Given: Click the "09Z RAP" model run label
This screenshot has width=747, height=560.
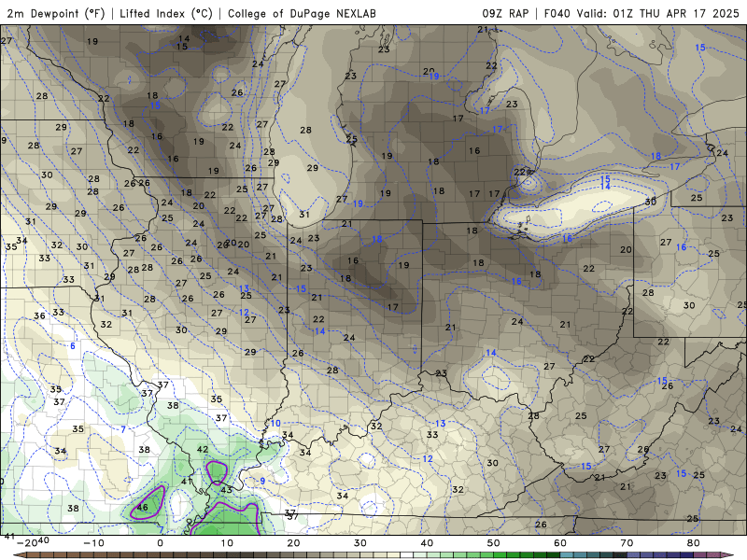Looking at the screenshot, I should (505, 13).
